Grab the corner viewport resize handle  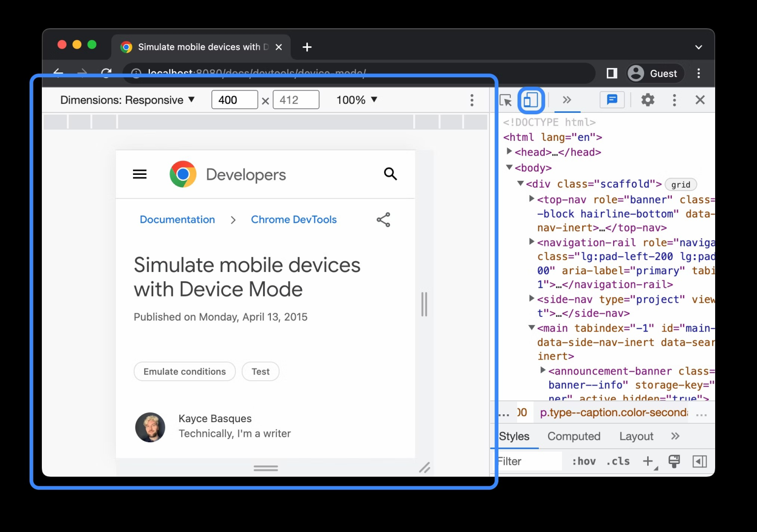[425, 467]
